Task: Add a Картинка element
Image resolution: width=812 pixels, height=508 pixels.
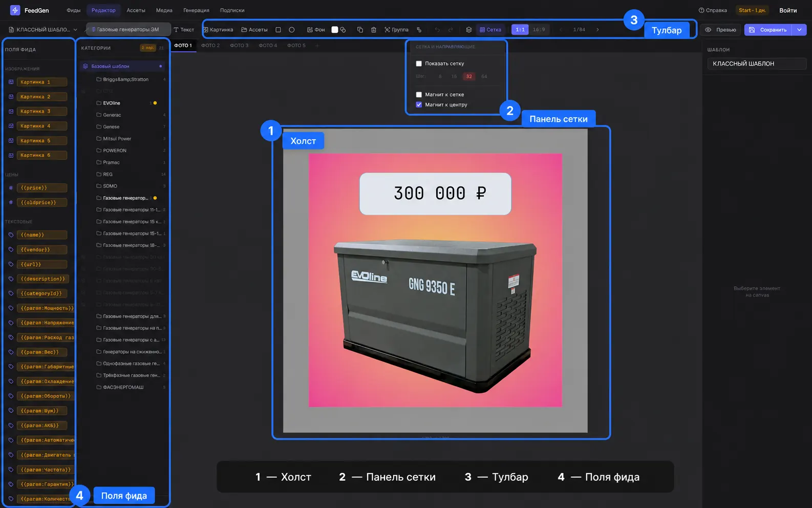Action: [x=218, y=30]
